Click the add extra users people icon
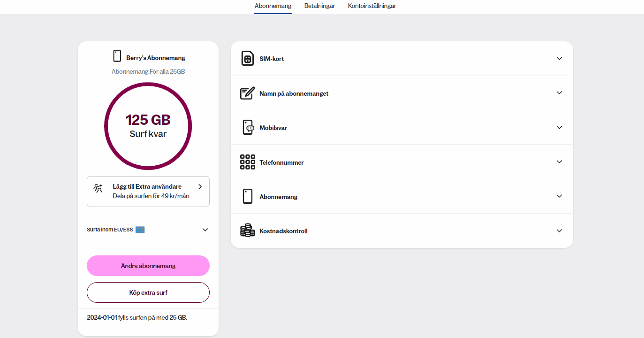 tap(98, 189)
